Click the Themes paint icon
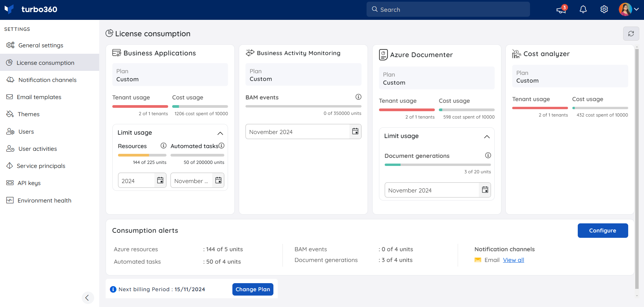Screen dimensions: 644x307 (10, 114)
